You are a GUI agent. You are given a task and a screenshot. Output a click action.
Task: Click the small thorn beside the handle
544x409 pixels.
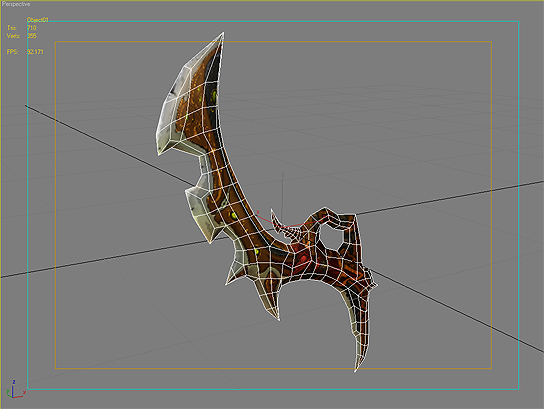[x=279, y=224]
